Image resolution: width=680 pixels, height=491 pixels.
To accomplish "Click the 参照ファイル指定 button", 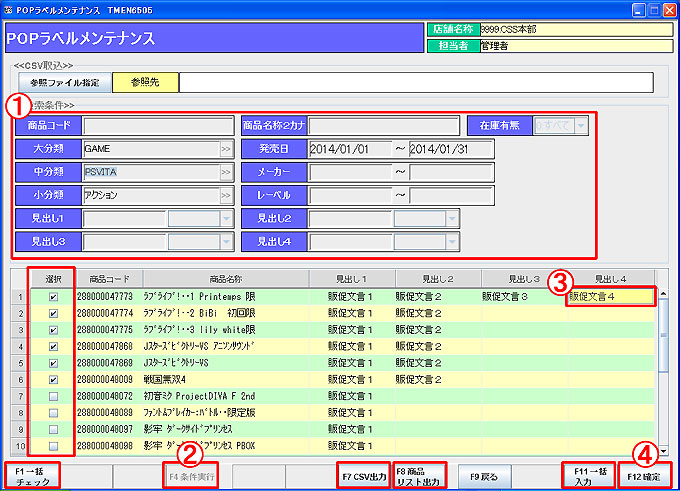I will (65, 82).
